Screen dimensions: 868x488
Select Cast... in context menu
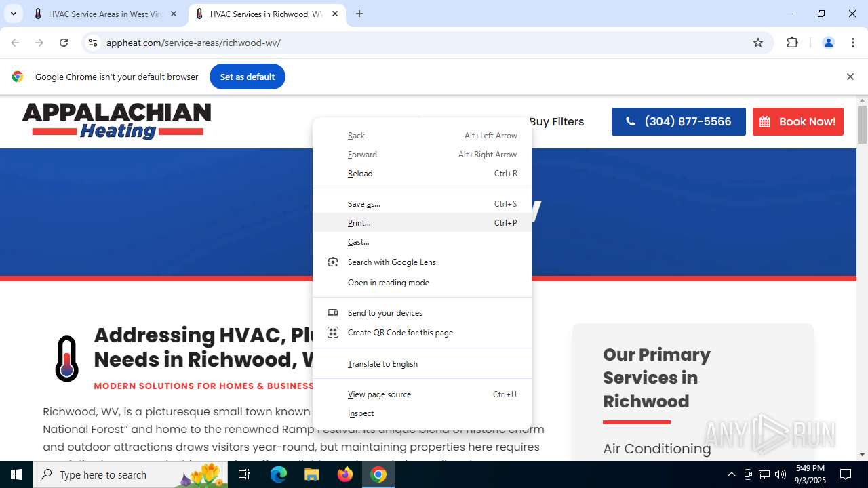[x=422, y=241]
